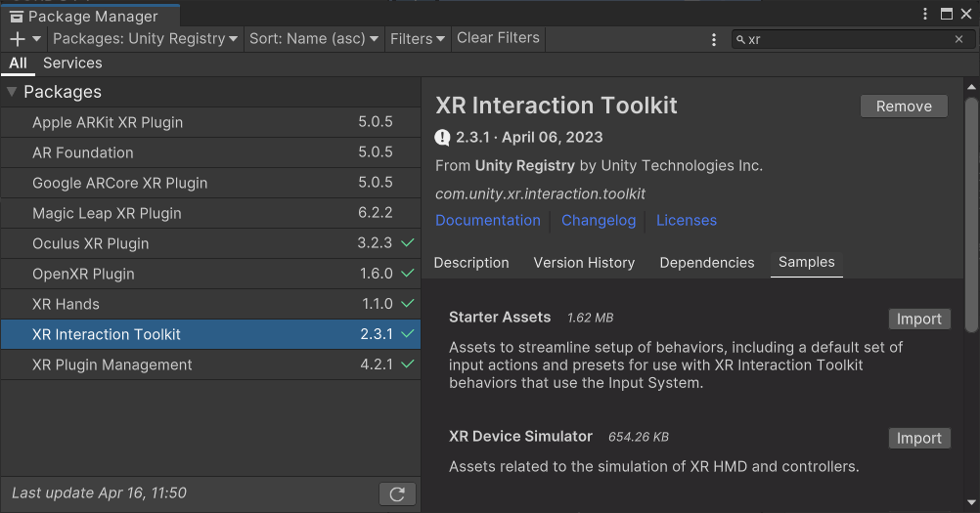Screen dimensions: 980x513
Task: Switch to the Dependencies tab
Action: (707, 263)
